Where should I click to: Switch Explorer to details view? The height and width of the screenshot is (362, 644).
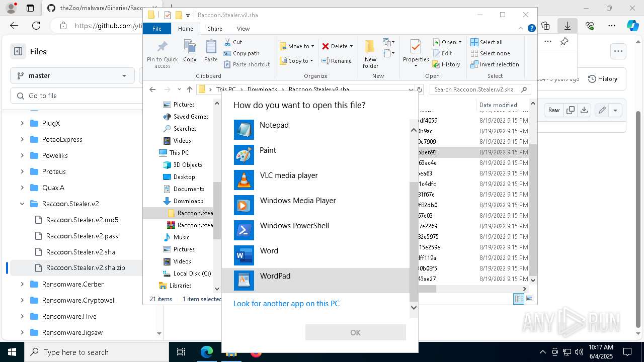coord(519,299)
